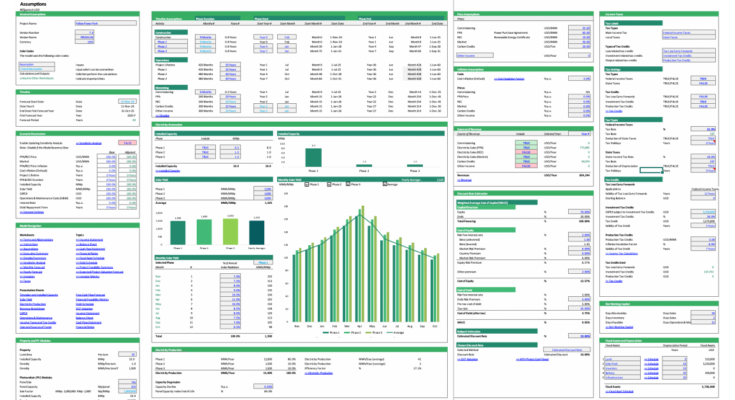Select the dark teal Yearly Average bar
This screenshot has height=400, width=735.
(256, 232)
